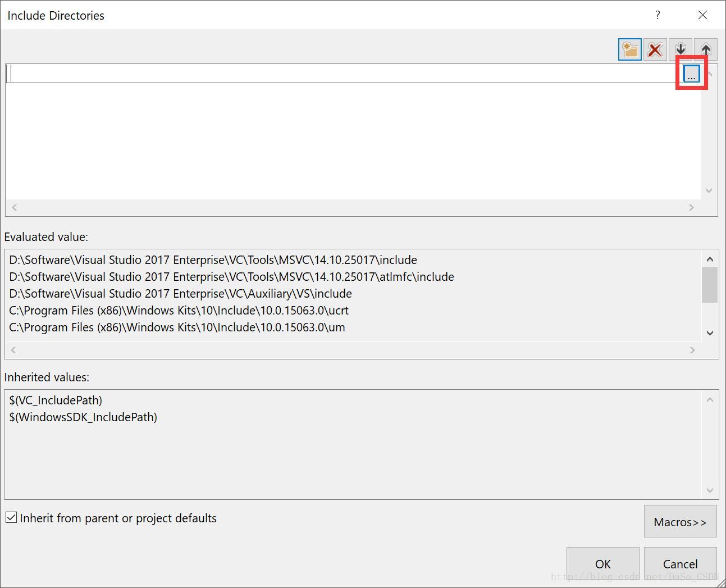This screenshot has height=588, width=726.
Task: Select the VC\Auxiliary\VS\include path line
Action: coord(181,294)
